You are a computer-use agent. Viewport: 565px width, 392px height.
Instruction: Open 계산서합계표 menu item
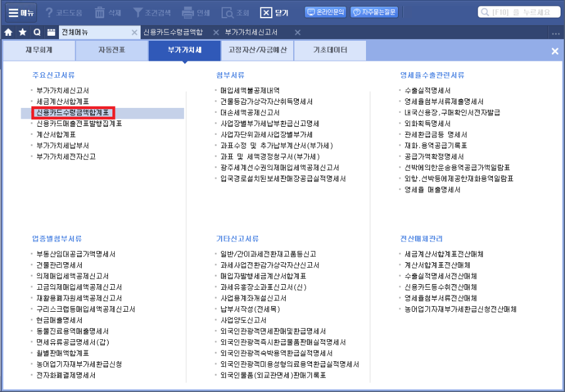pos(56,135)
